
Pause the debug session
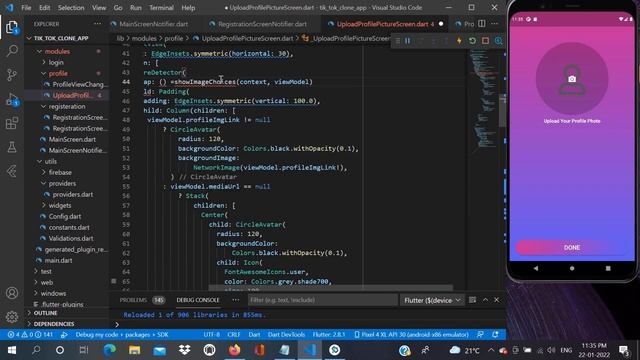pos(407,41)
